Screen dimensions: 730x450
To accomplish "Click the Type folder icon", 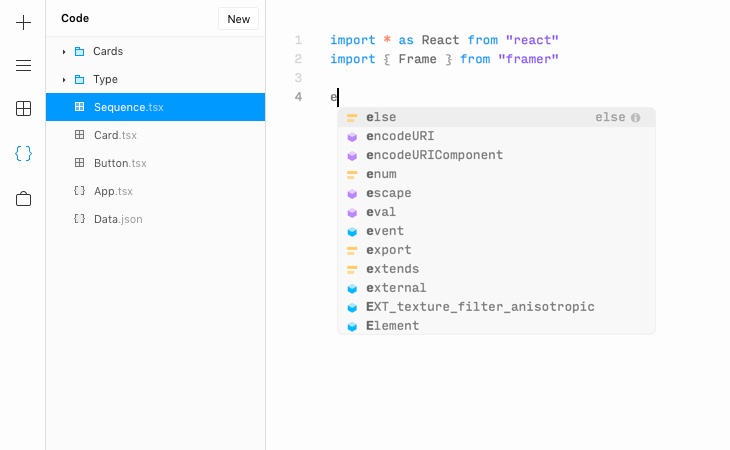I will coord(79,79).
